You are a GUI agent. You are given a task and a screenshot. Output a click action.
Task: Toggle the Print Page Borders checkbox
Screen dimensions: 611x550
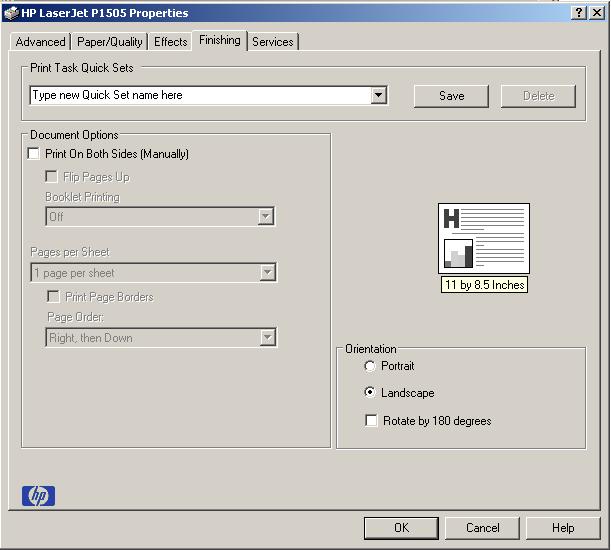[x=53, y=297]
